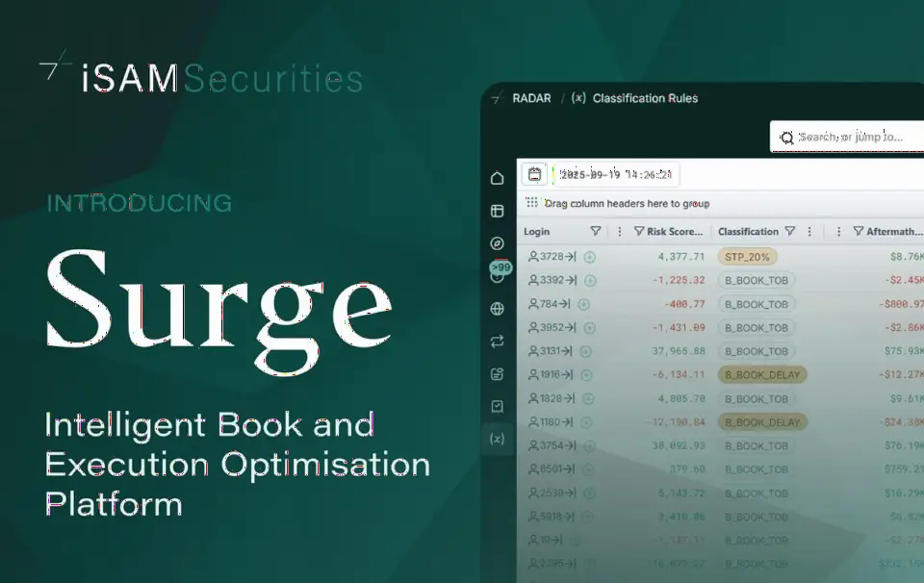Open filter on Login column
This screenshot has height=583, width=924.
[x=596, y=231]
